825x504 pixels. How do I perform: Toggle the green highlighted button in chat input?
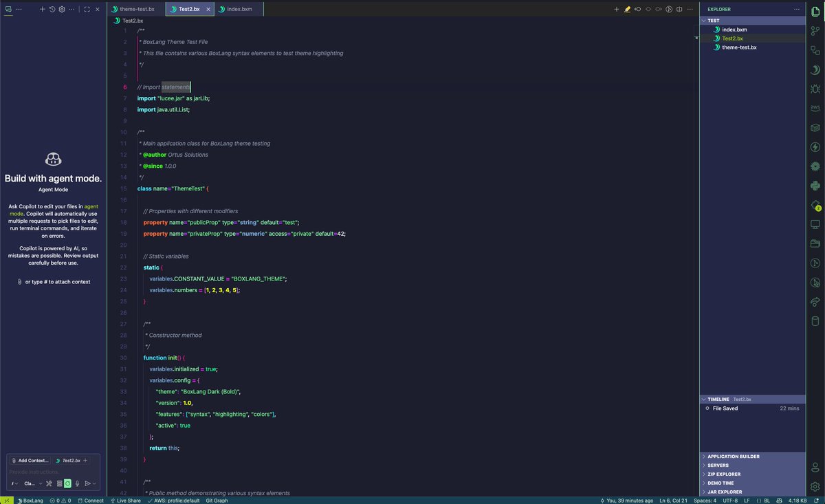67,483
